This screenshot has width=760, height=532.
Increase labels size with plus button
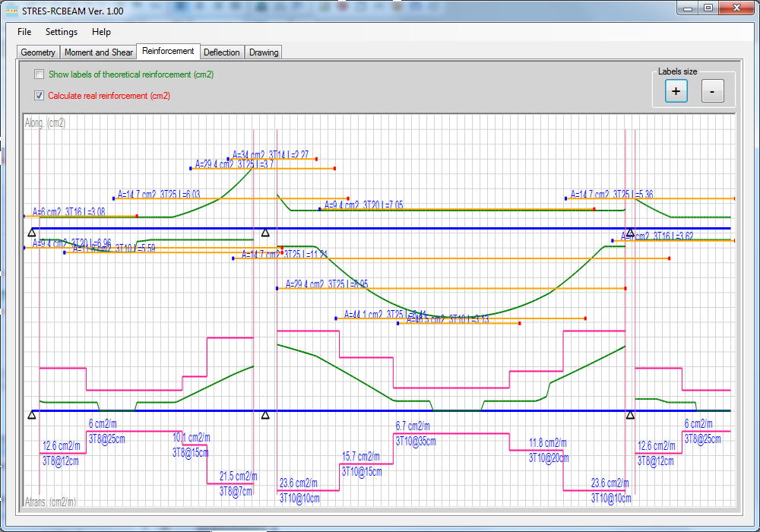coord(676,91)
